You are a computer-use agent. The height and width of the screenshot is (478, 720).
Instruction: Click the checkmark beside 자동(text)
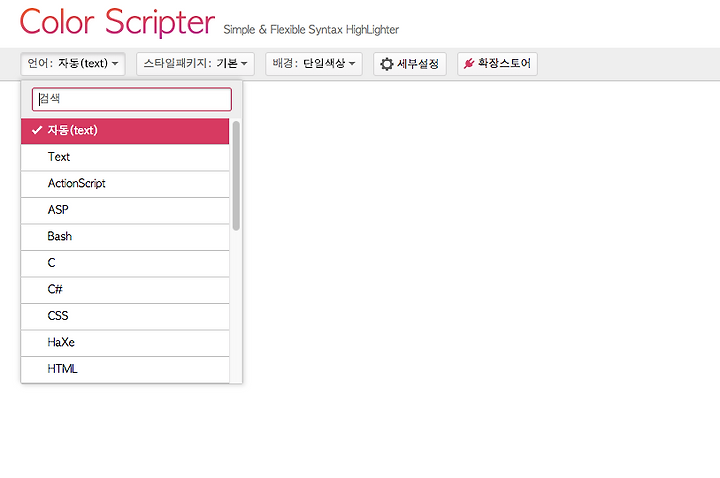pos(37,130)
